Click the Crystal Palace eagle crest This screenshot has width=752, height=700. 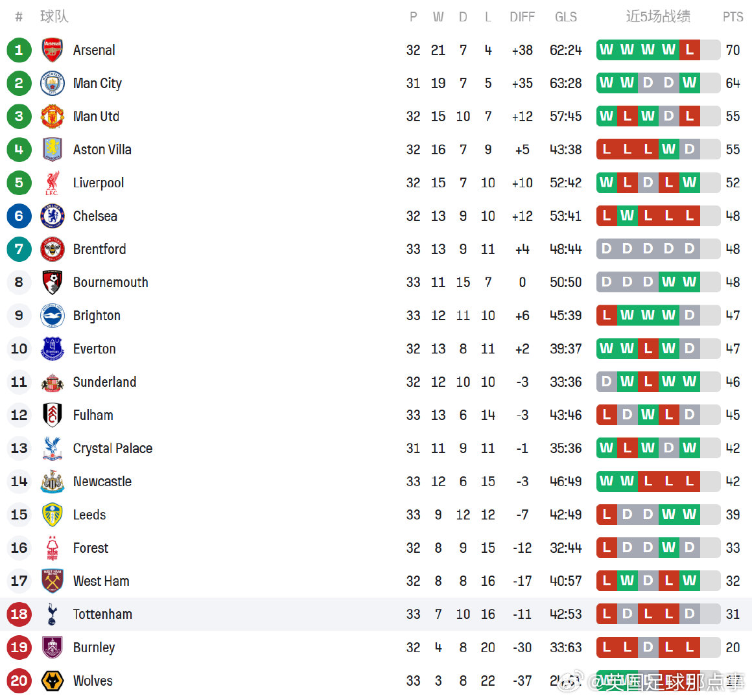tap(53, 448)
